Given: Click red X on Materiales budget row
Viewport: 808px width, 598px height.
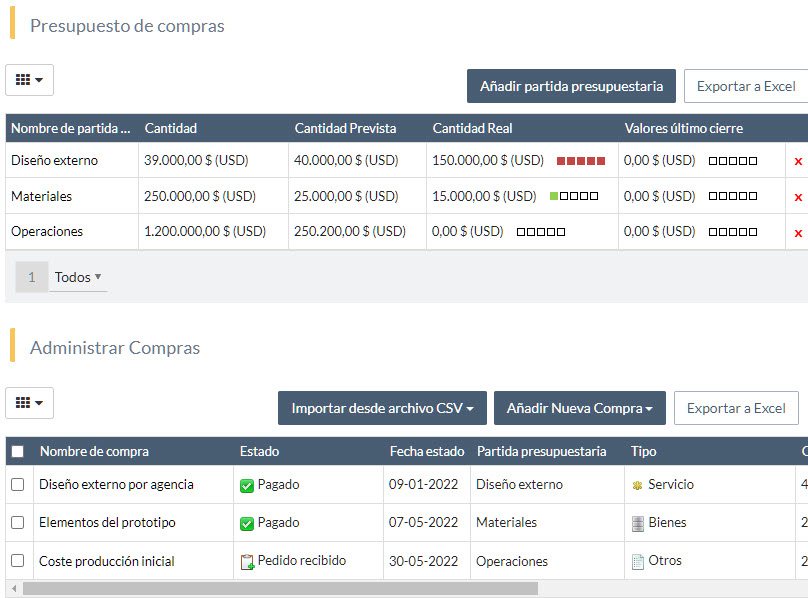Looking at the screenshot, I should tap(798, 197).
